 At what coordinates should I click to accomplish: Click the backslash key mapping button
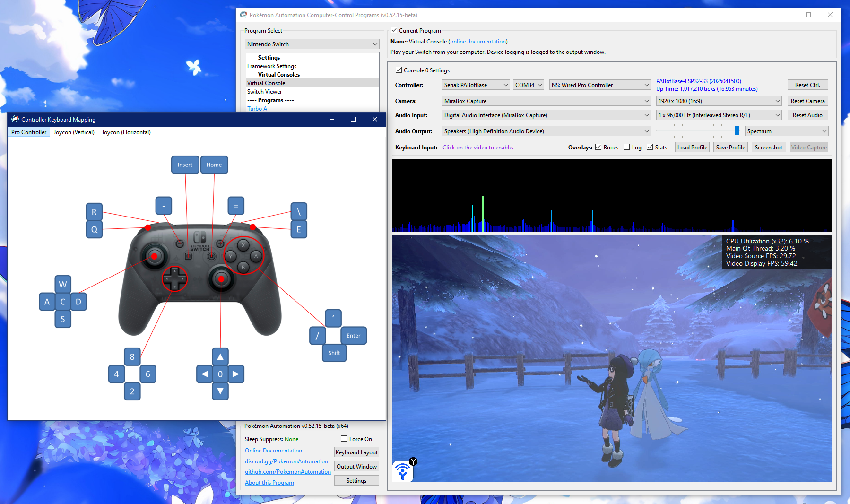(299, 212)
